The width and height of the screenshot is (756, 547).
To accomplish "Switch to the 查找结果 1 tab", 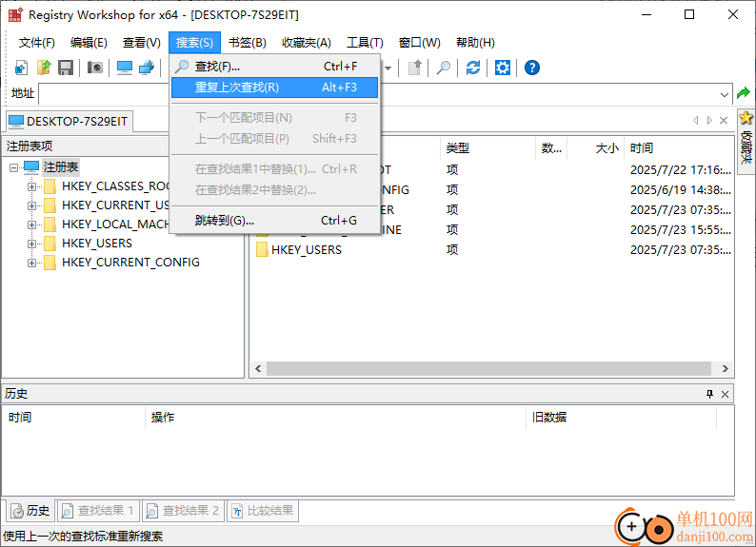I will point(98,511).
